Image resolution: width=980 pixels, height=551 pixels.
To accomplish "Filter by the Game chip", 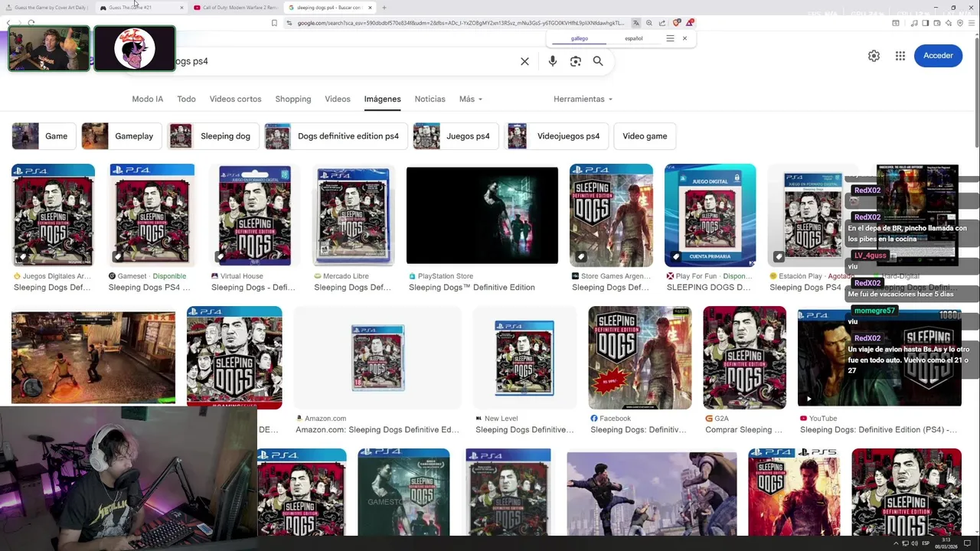I will 43,136.
